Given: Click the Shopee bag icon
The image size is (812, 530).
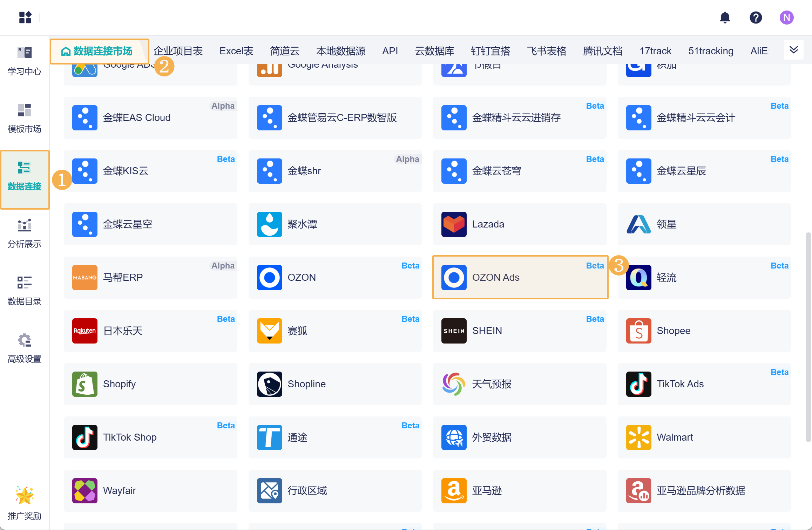Looking at the screenshot, I should 638,331.
